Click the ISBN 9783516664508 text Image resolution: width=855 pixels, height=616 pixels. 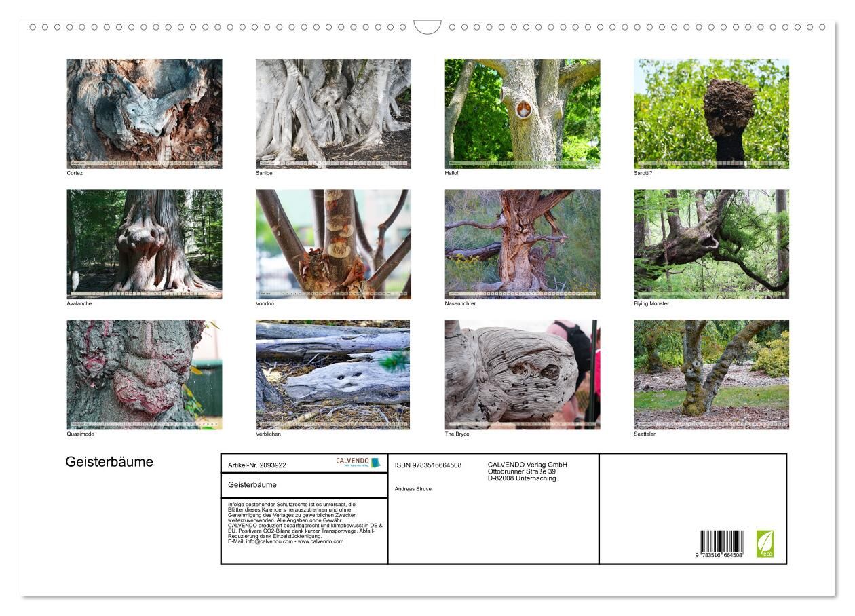click(x=428, y=465)
